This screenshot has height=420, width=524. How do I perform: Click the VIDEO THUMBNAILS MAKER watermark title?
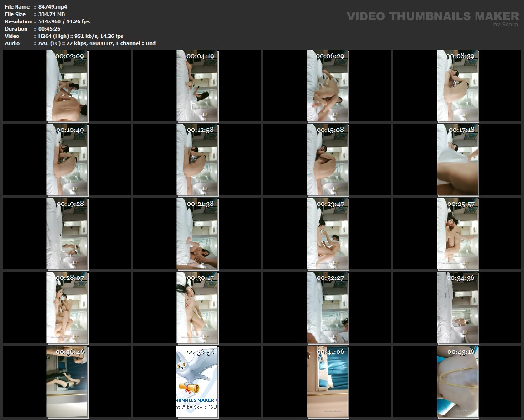click(432, 16)
